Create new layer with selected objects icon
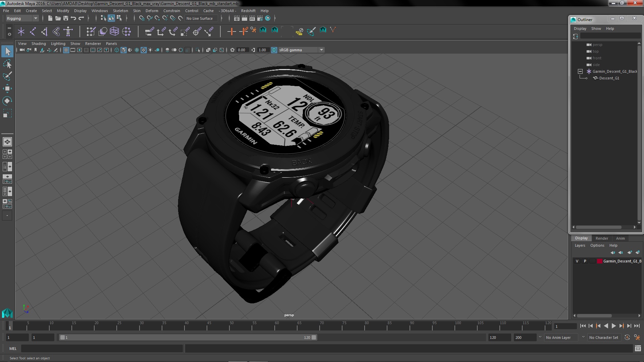644x362 pixels. tap(637, 252)
